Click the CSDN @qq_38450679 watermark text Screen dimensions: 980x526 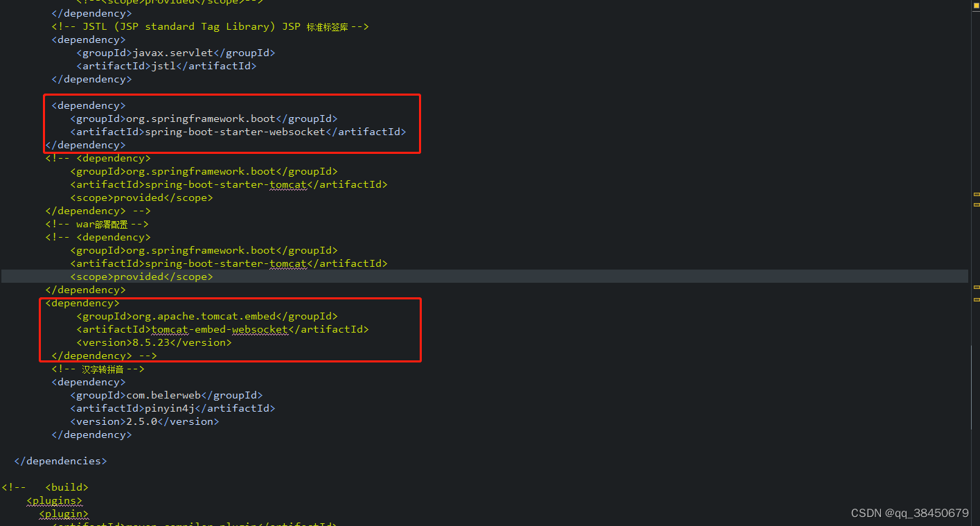pos(909,513)
